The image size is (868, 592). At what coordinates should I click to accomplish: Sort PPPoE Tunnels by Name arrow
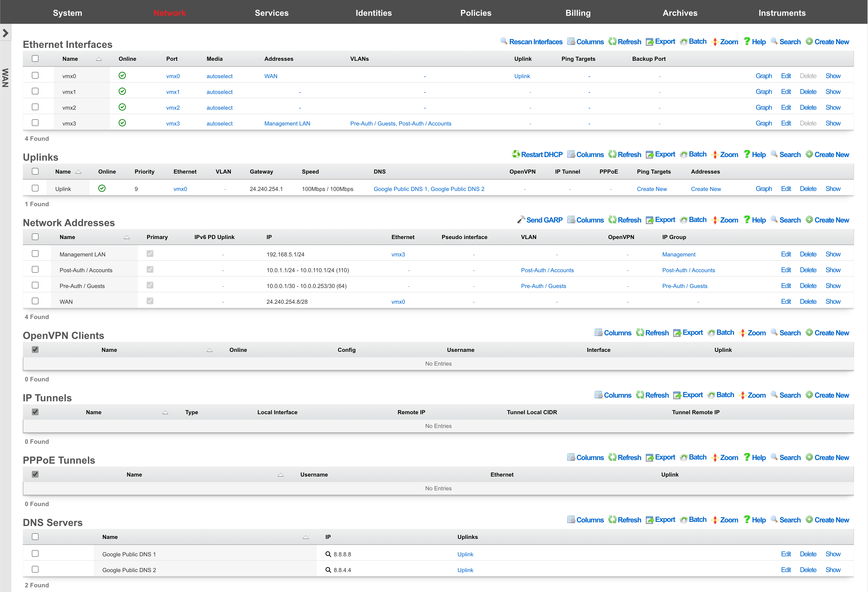280,475
